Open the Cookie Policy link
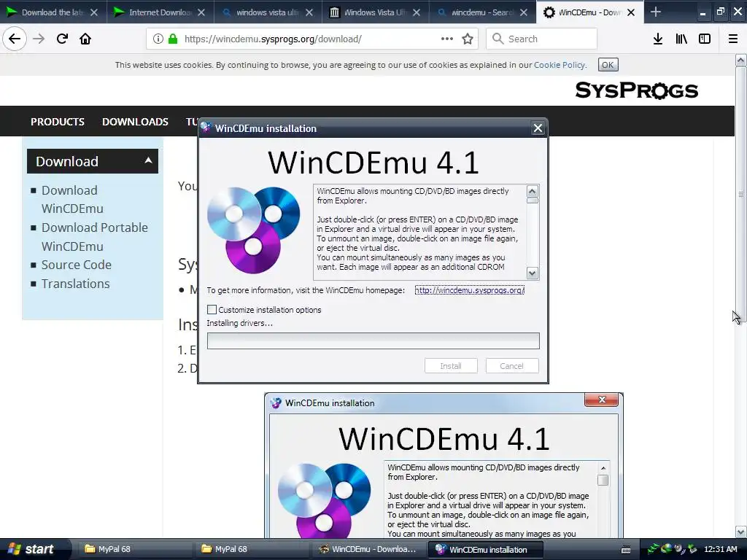 click(x=560, y=65)
